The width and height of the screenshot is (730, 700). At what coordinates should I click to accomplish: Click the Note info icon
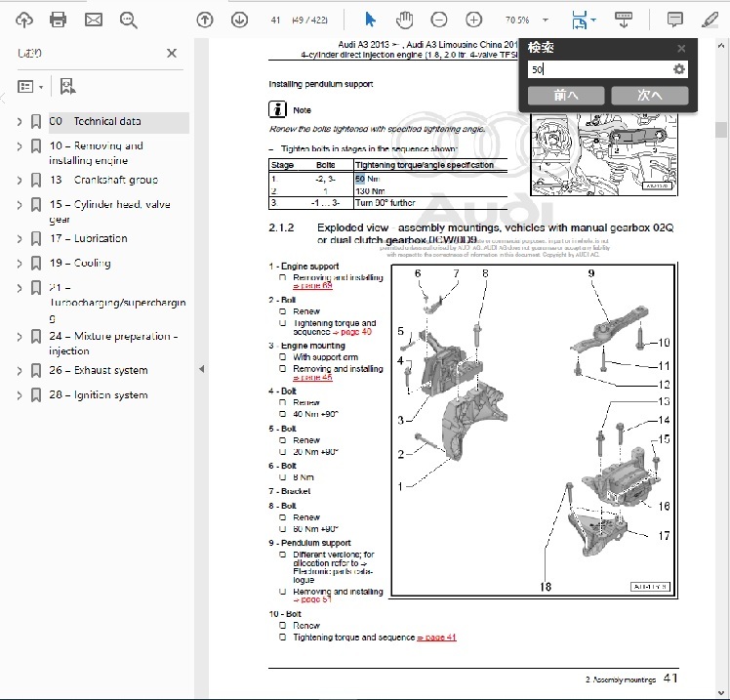click(x=277, y=109)
